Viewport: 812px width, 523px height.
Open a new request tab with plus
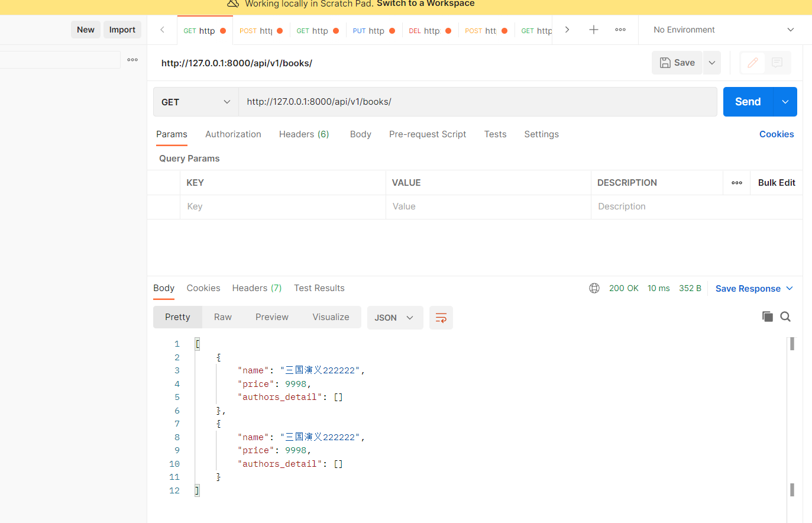(x=594, y=30)
